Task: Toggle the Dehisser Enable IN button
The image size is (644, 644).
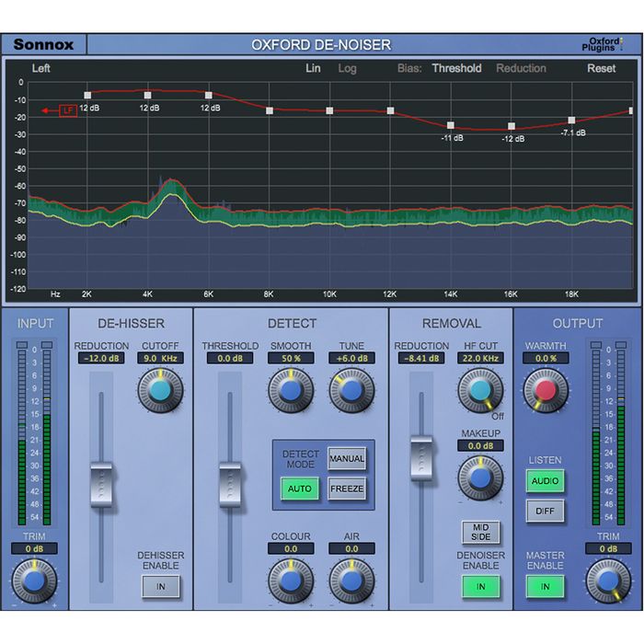Action: pyautogui.click(x=160, y=585)
